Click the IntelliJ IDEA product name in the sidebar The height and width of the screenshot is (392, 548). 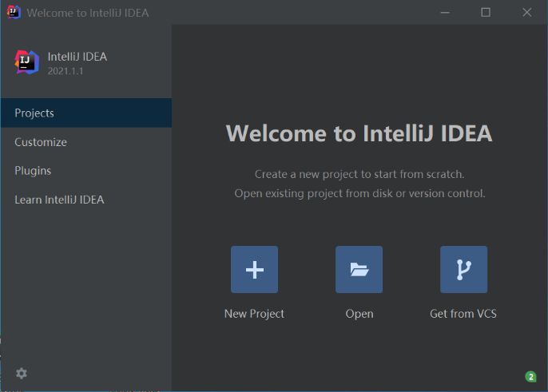pyautogui.click(x=77, y=57)
